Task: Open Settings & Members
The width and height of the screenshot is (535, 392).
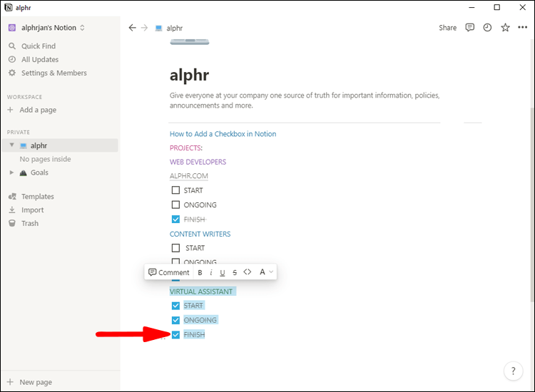Action: 53,73
